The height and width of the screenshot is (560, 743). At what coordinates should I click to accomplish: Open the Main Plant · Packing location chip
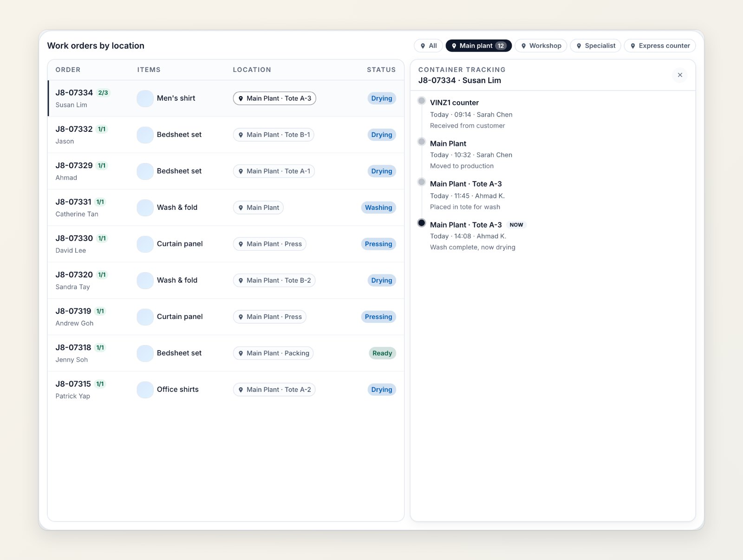[273, 353]
